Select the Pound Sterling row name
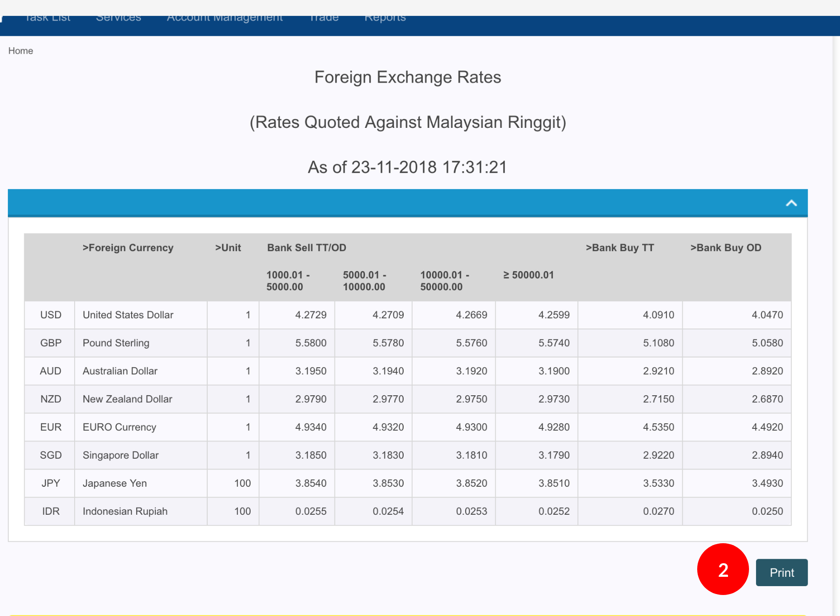This screenshot has width=840, height=616. click(116, 343)
